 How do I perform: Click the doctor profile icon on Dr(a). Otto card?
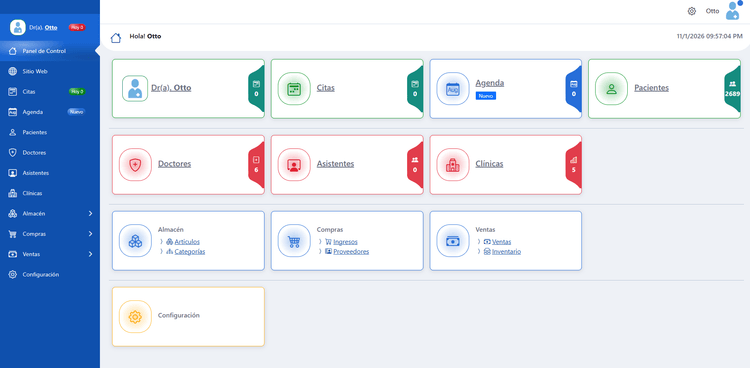135,89
